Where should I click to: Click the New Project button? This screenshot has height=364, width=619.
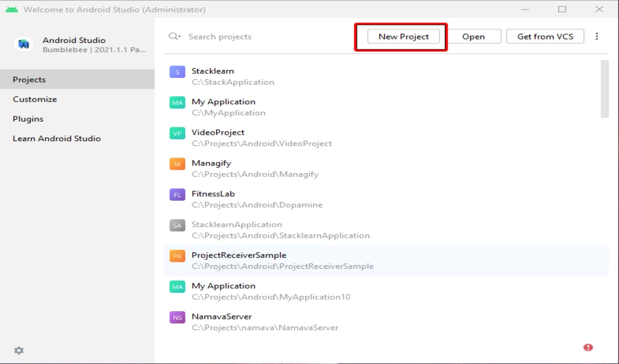pos(403,36)
